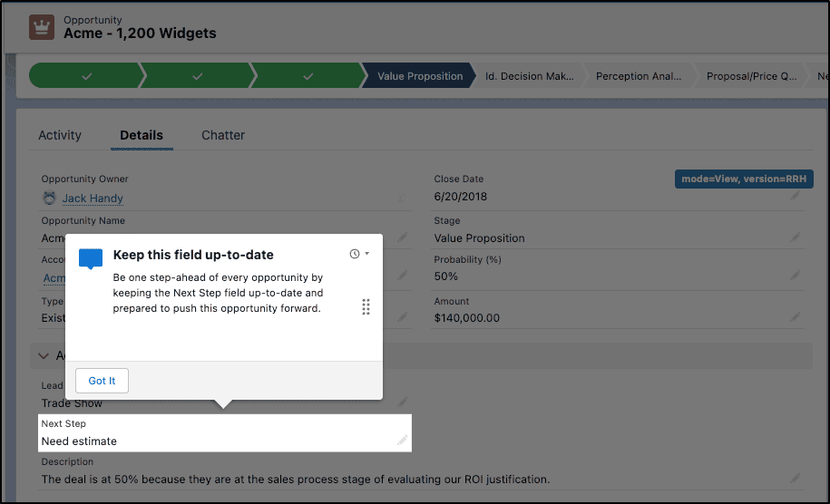830x504 pixels.
Task: Select the Value Proposition stage in path
Action: coord(419,75)
